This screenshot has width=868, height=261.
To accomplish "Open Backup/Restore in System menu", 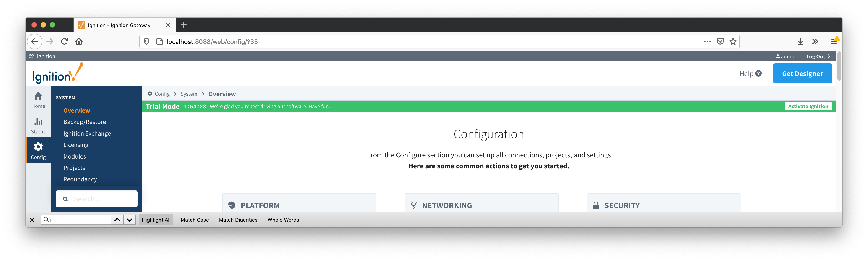I will (85, 122).
